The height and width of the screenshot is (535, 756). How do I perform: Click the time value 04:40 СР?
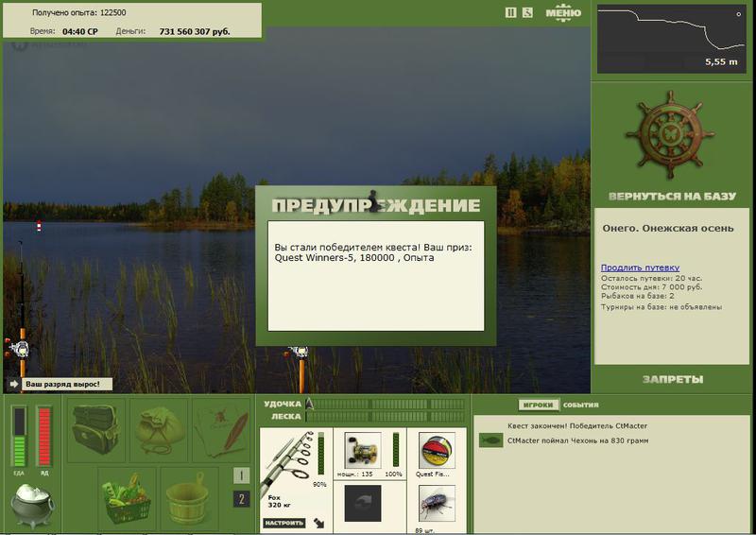[80, 31]
